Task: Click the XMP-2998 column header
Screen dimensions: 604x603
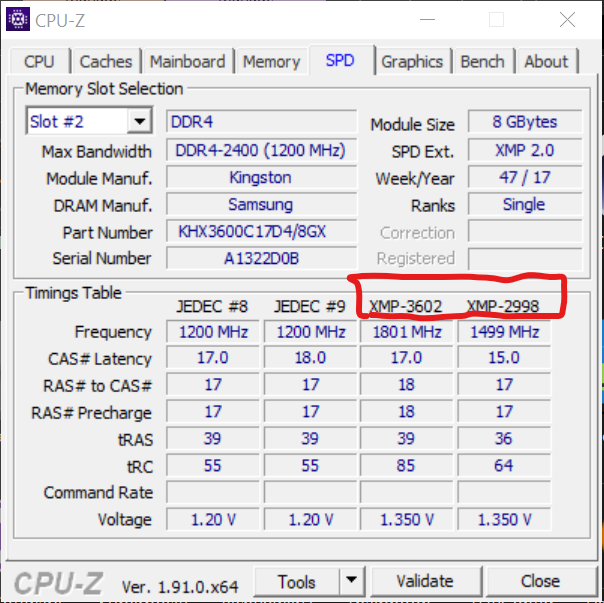Action: coord(503,307)
